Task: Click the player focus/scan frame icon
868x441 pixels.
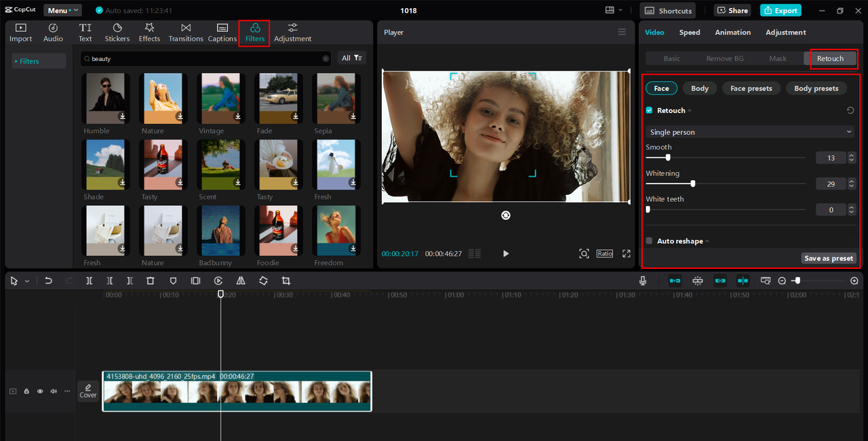Action: pos(584,253)
